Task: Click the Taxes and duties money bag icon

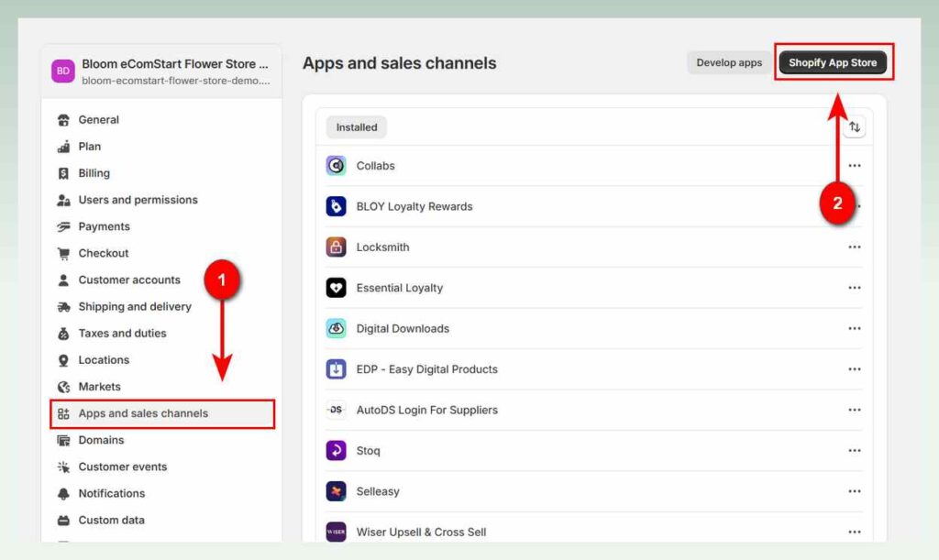Action: [x=63, y=334]
